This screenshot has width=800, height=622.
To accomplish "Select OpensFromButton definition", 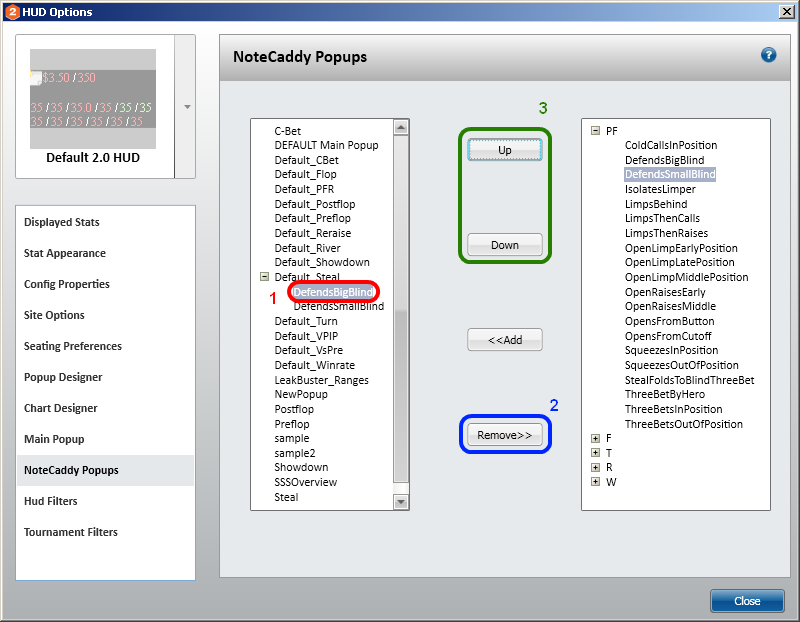I will [669, 321].
